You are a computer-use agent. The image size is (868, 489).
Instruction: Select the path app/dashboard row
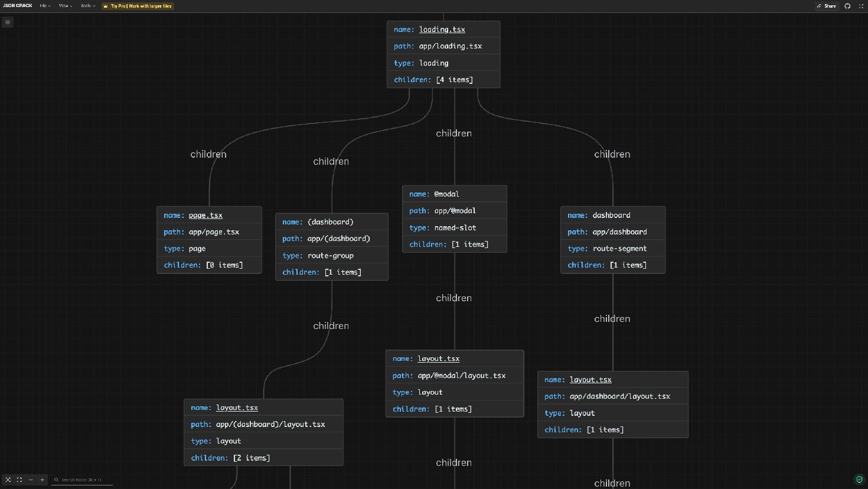click(x=613, y=232)
